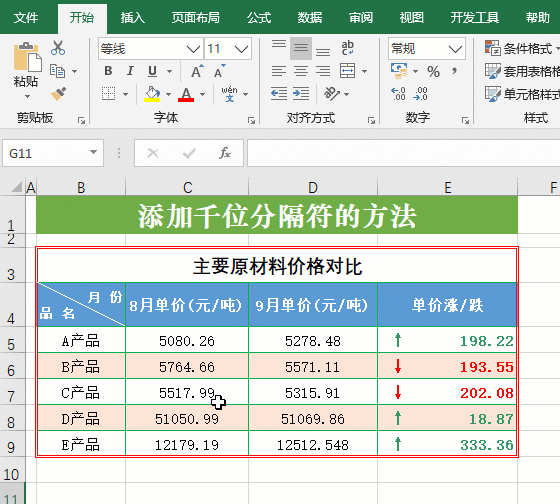Apply accounting number format
This screenshot has width=560, height=504.
click(x=399, y=71)
